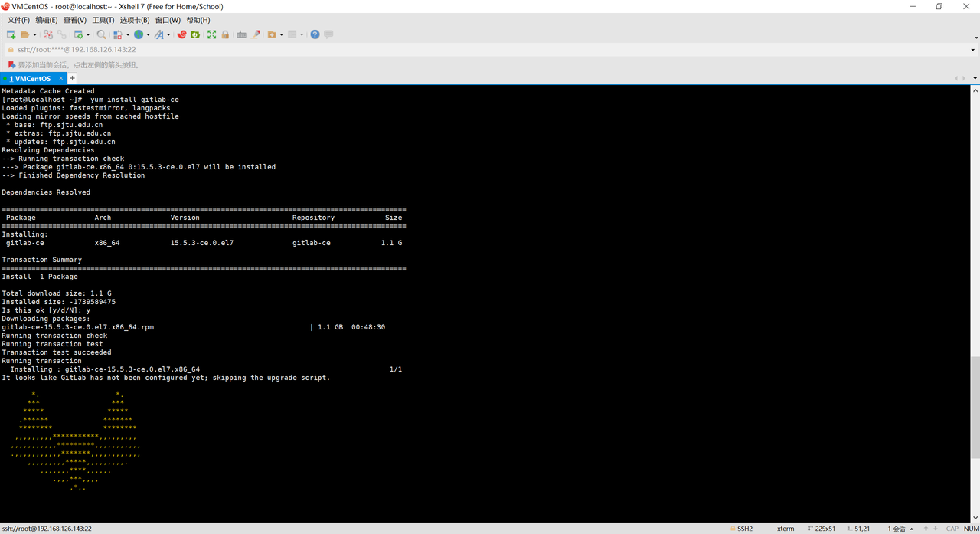Image resolution: width=980 pixels, height=534 pixels.
Task: Click the highlight pen toolbar icon
Action: pos(255,34)
